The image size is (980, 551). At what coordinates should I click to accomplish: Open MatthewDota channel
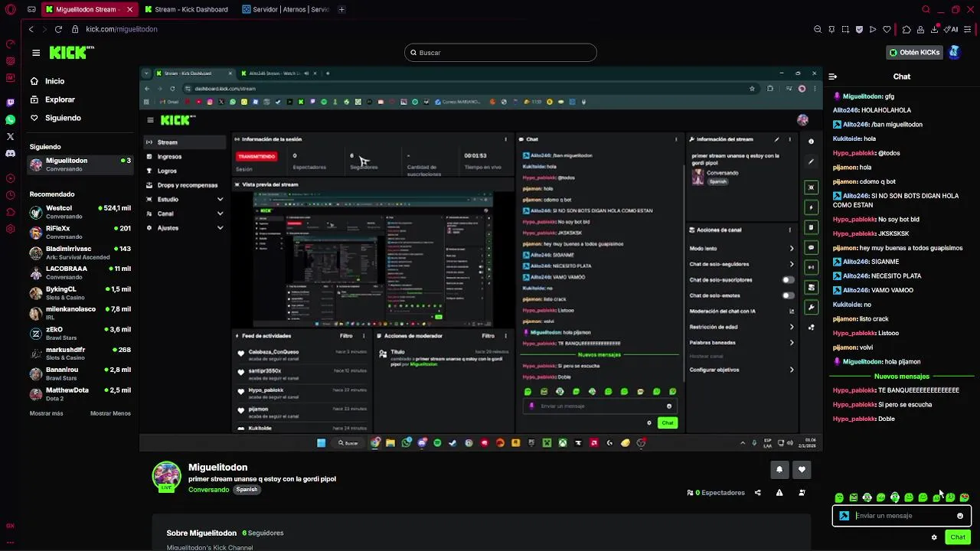click(x=80, y=394)
